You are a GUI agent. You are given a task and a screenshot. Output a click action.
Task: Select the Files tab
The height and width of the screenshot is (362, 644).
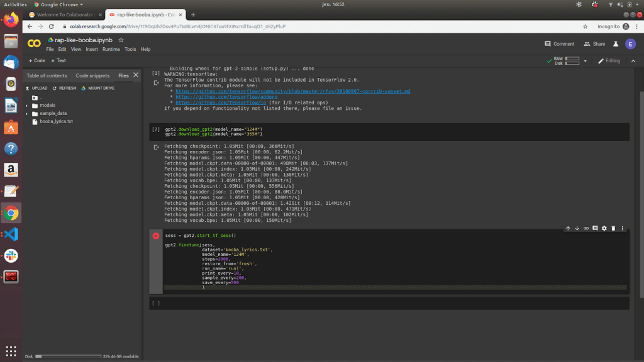[123, 75]
